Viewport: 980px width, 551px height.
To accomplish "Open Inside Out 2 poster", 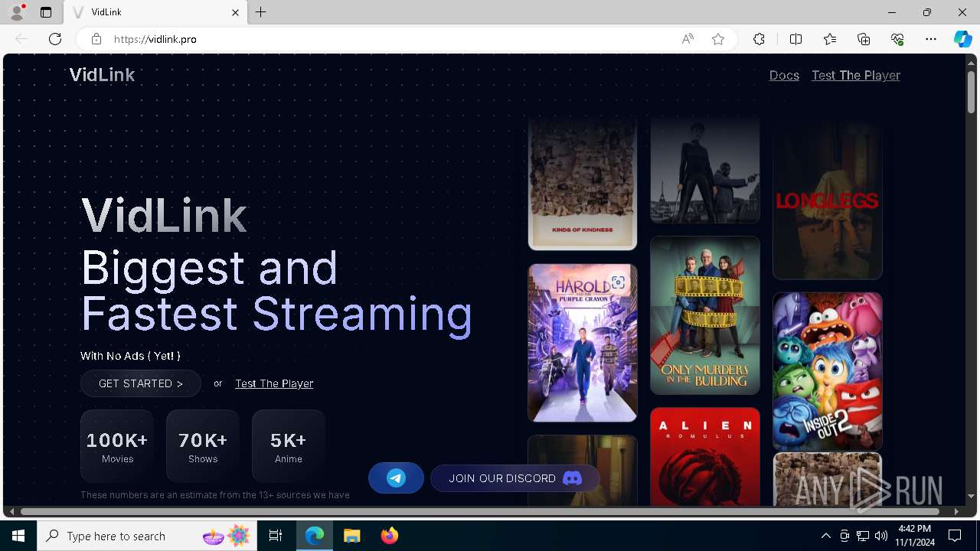I will coord(828,372).
